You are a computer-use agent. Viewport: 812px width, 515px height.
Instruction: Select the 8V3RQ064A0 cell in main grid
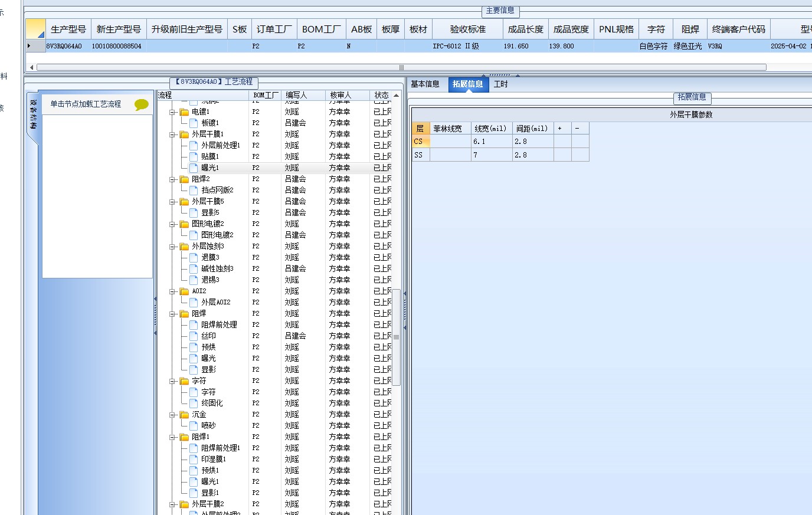68,46
